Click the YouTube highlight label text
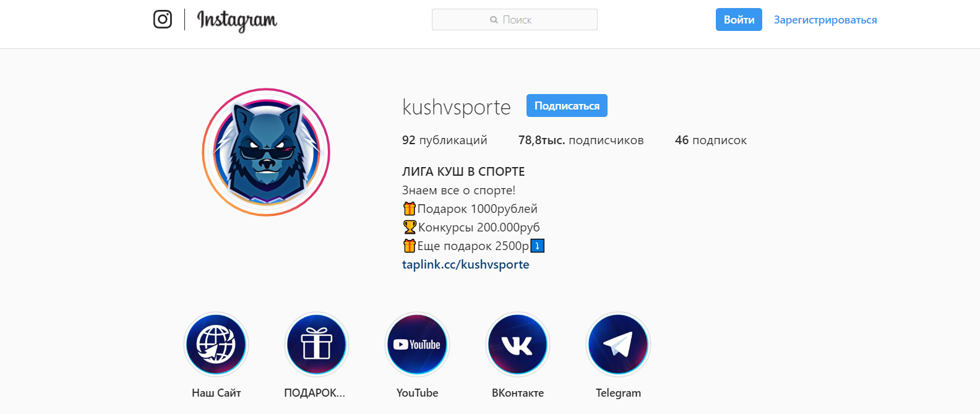The image size is (980, 414). coord(417,393)
